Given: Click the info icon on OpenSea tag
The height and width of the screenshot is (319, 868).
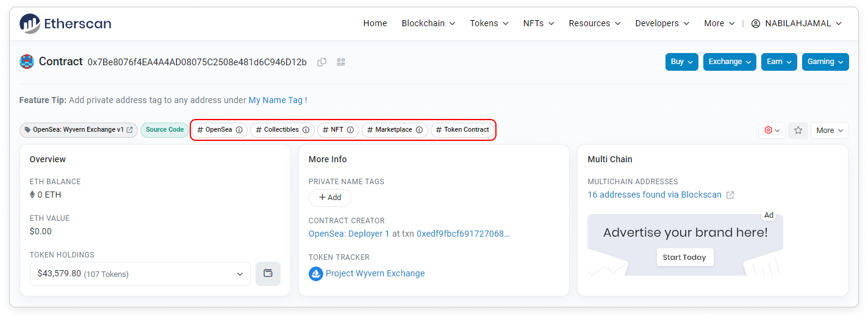Looking at the screenshot, I should coord(239,130).
